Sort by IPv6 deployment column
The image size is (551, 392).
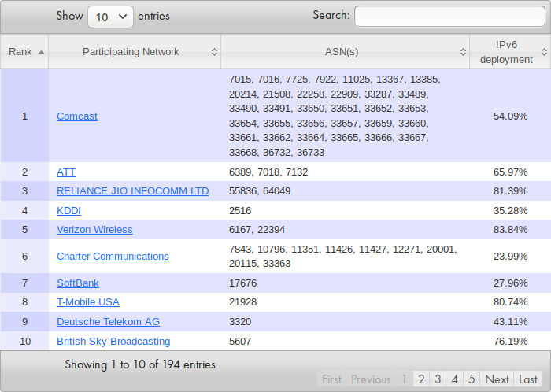(x=510, y=52)
